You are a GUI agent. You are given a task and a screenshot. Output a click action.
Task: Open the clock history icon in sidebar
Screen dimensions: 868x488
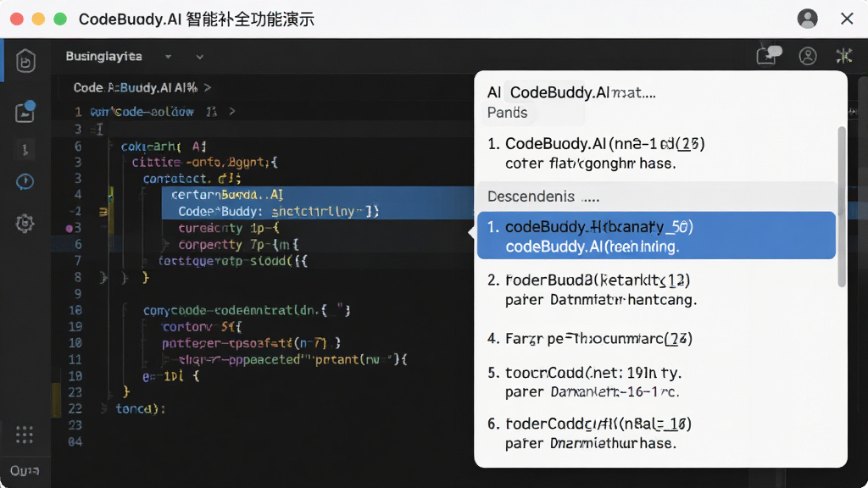pos(25,181)
